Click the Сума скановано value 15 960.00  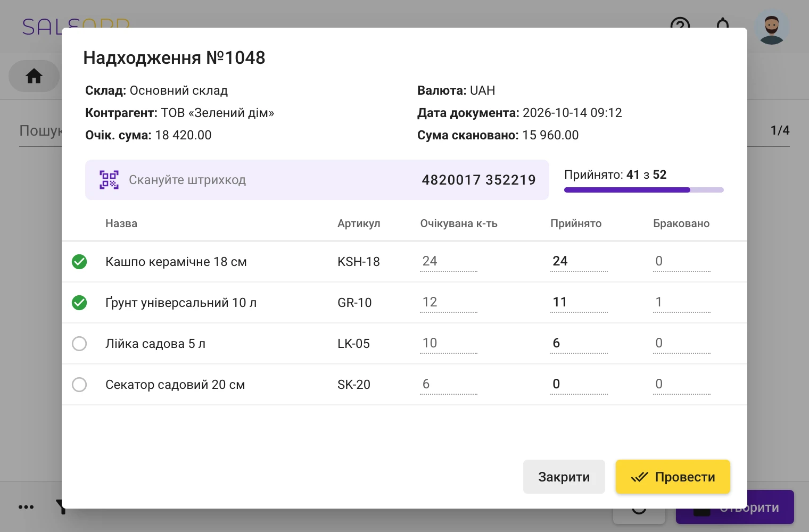coord(550,135)
